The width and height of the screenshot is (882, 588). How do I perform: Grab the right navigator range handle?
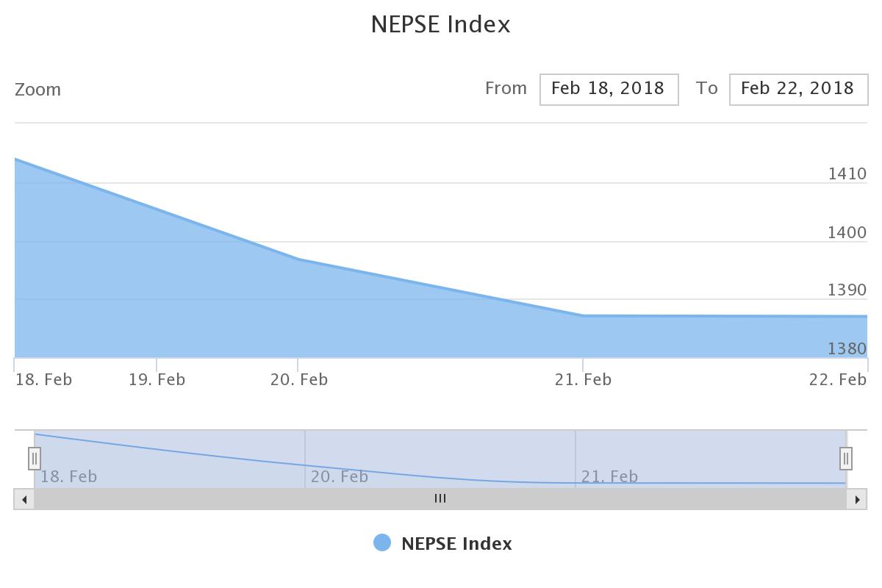point(846,459)
